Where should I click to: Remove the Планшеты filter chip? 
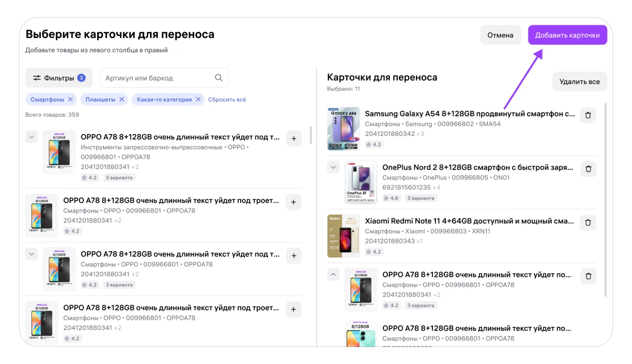[x=122, y=100]
